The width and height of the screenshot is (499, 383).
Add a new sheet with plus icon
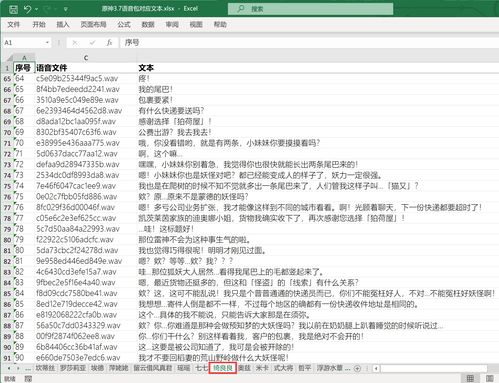pos(357,368)
